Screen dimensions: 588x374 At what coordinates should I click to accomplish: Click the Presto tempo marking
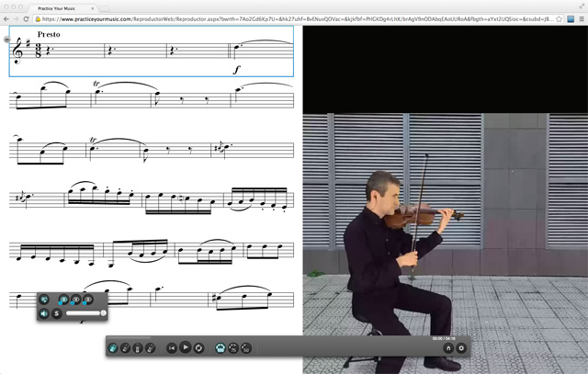[x=49, y=35]
